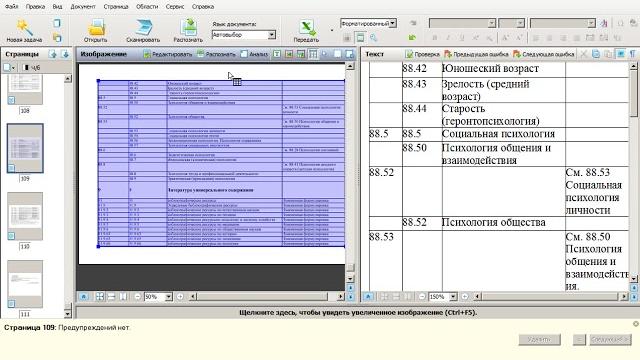
Task: Open the style dropdown beside font size
Action: tap(591, 23)
